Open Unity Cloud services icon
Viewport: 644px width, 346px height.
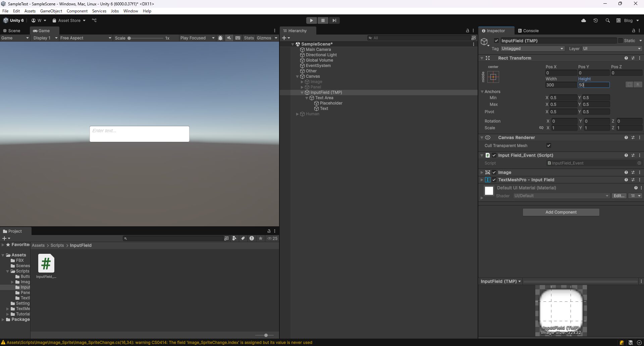pyautogui.click(x=584, y=20)
